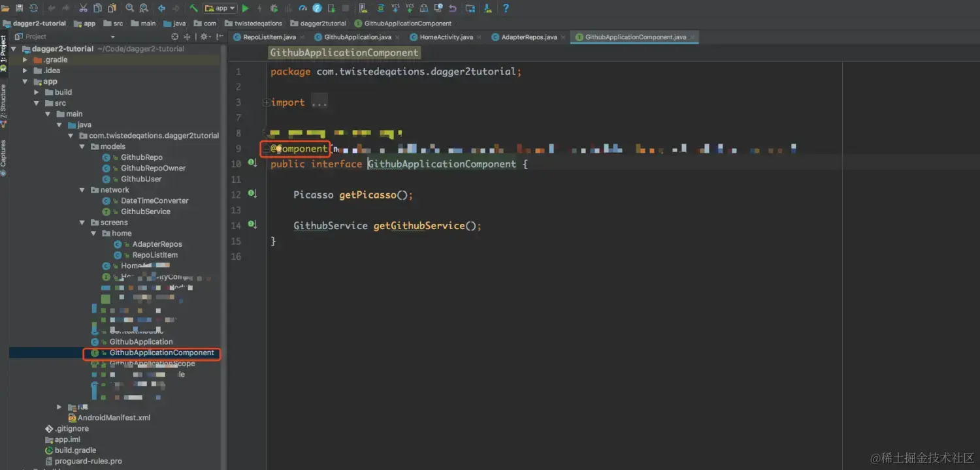The width and height of the screenshot is (980, 470).
Task: Click the VCS update icon
Action: click(395, 8)
